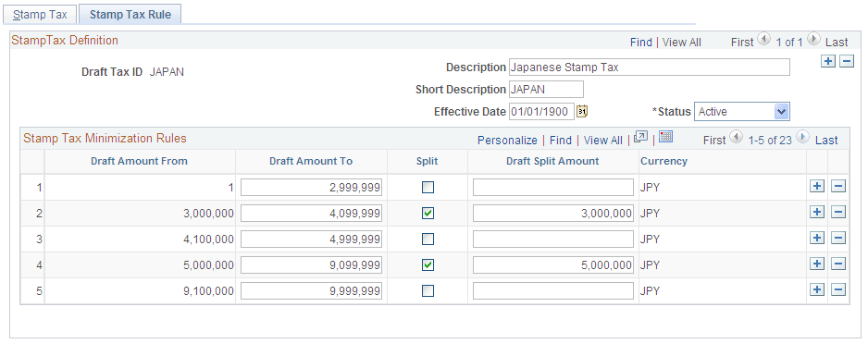This screenshot has height=344, width=868.
Task: Enable Split for row 3
Action: 428,239
